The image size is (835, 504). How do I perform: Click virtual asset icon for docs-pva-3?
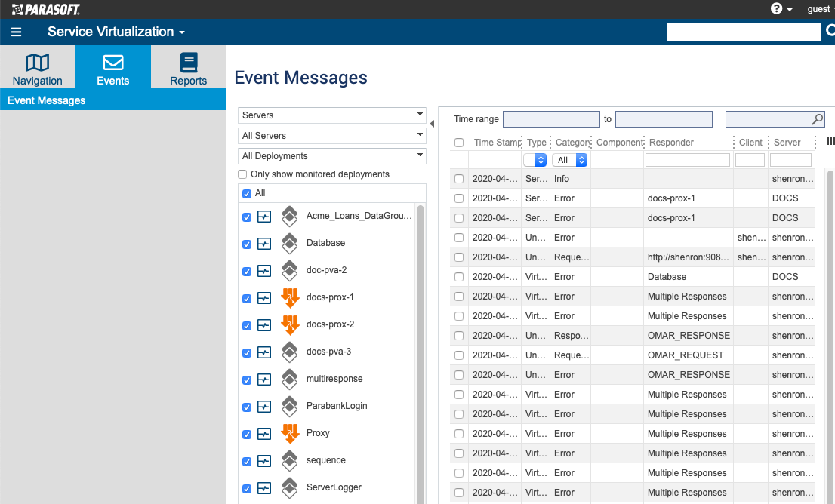pos(290,352)
